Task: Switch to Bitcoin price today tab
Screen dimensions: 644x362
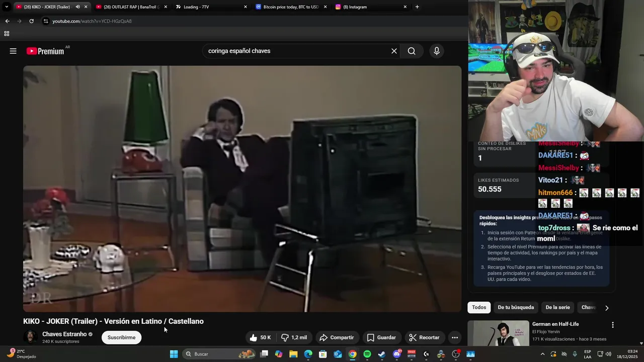Action: pyautogui.click(x=291, y=7)
